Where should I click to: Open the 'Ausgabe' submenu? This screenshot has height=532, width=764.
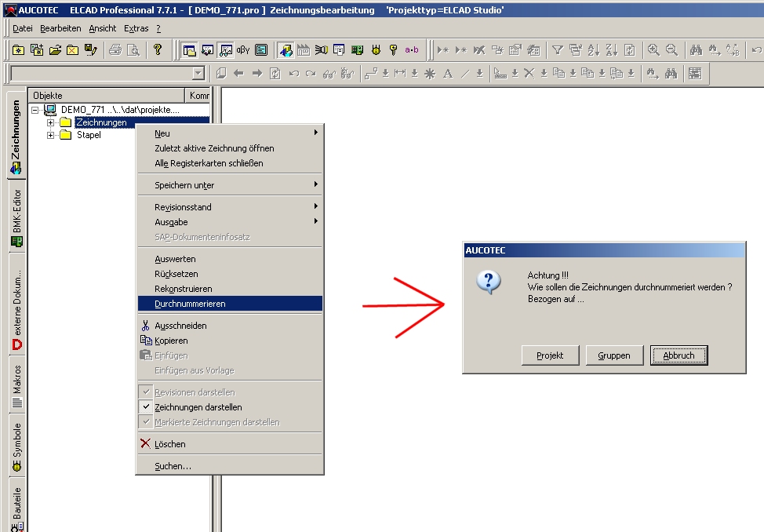click(230, 222)
